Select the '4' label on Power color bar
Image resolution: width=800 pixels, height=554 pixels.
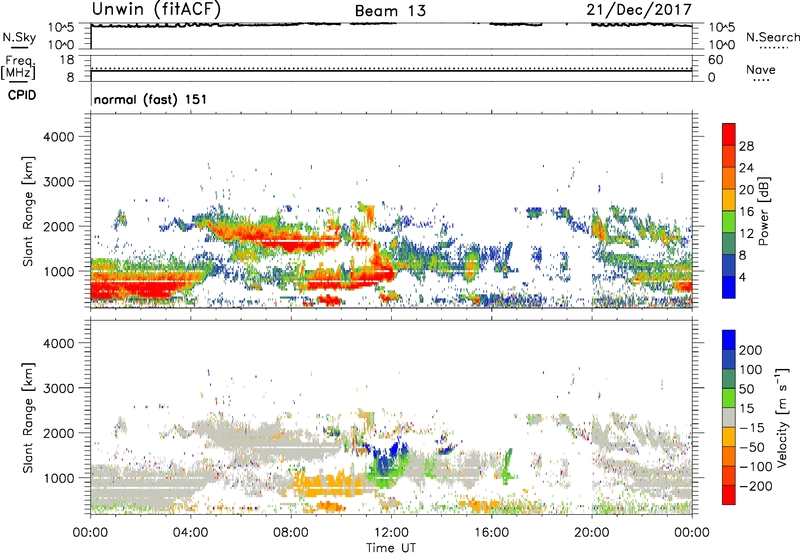pyautogui.click(x=742, y=278)
